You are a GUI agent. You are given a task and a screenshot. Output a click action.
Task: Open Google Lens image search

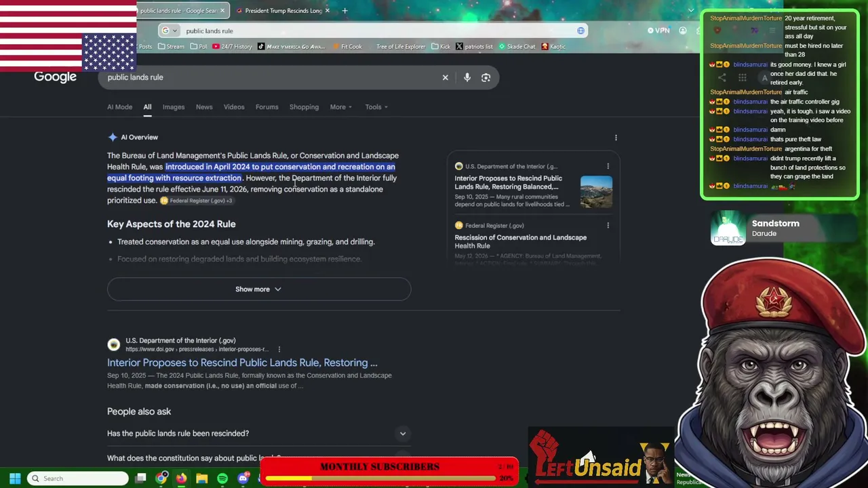click(486, 77)
